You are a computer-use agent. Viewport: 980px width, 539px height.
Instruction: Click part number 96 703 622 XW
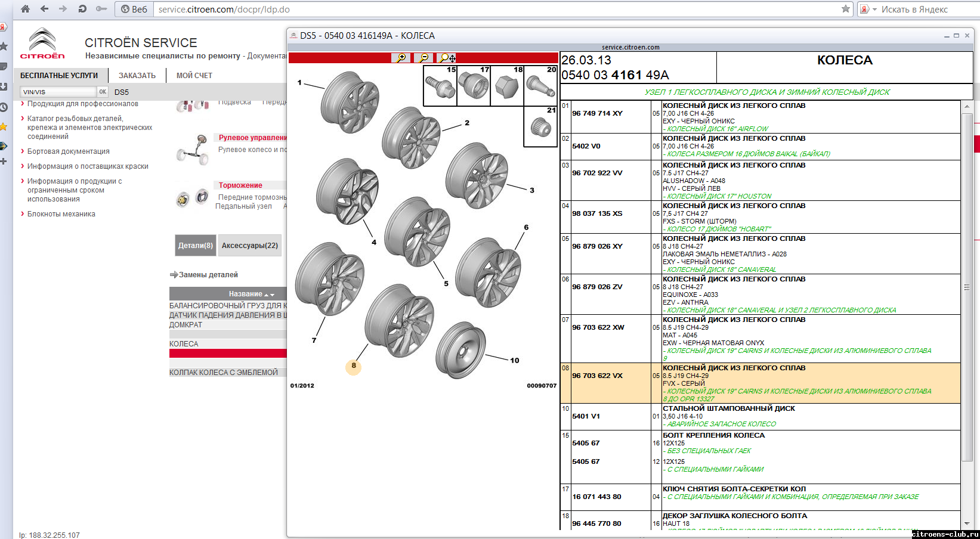tap(598, 327)
